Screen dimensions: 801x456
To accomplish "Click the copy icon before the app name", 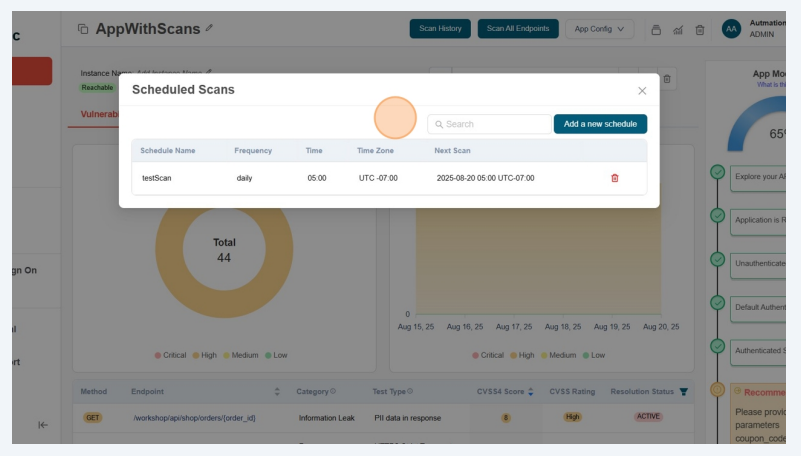I will click(83, 30).
